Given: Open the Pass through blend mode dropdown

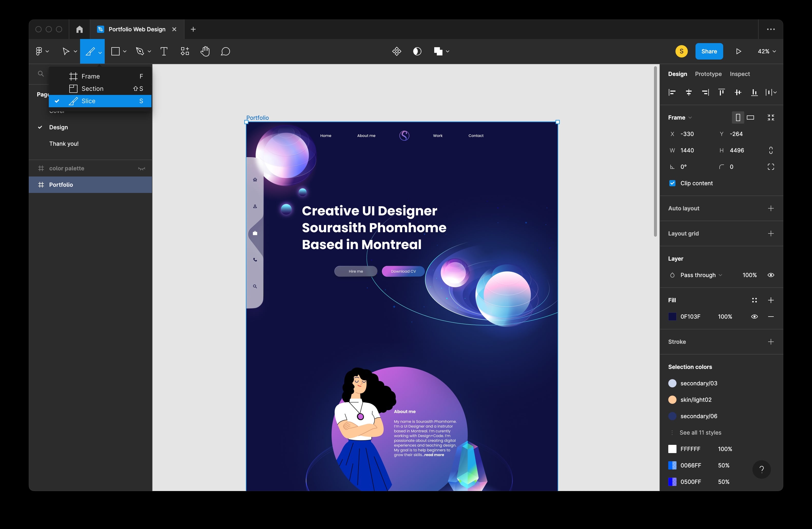Looking at the screenshot, I should [701, 275].
